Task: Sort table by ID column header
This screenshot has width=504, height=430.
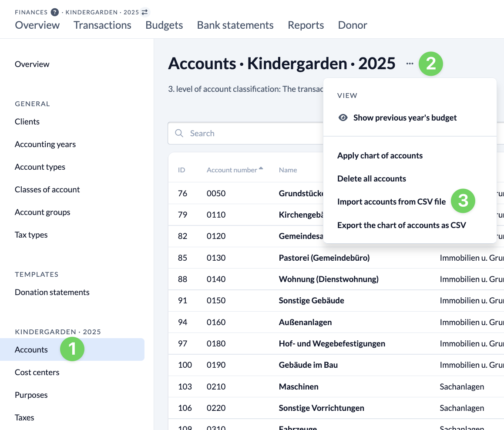Action: [x=181, y=170]
